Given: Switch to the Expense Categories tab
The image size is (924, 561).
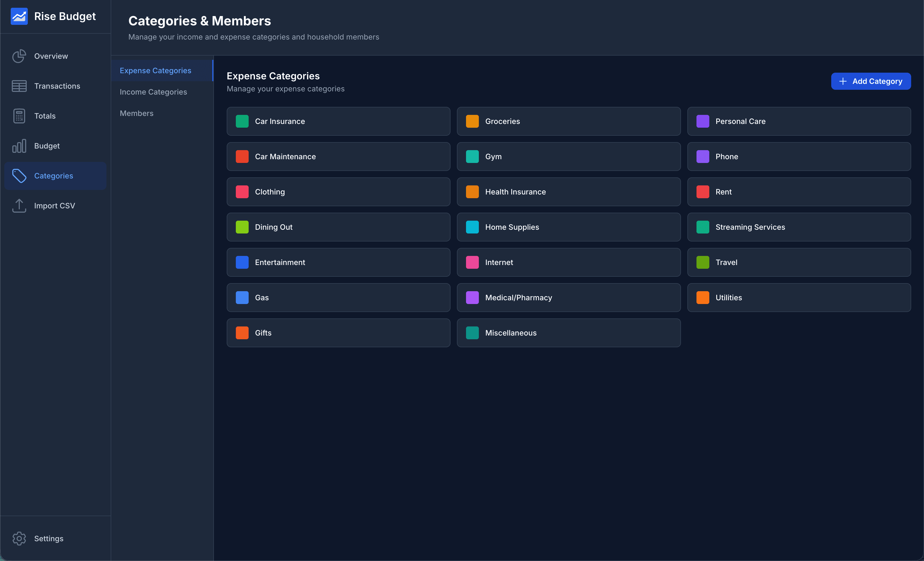Looking at the screenshot, I should click(x=156, y=71).
